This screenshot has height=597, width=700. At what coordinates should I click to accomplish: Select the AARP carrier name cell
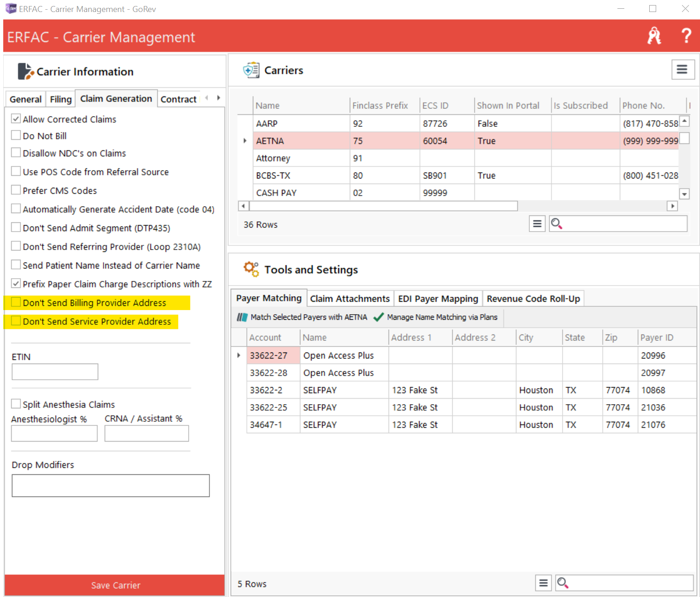tap(301, 123)
